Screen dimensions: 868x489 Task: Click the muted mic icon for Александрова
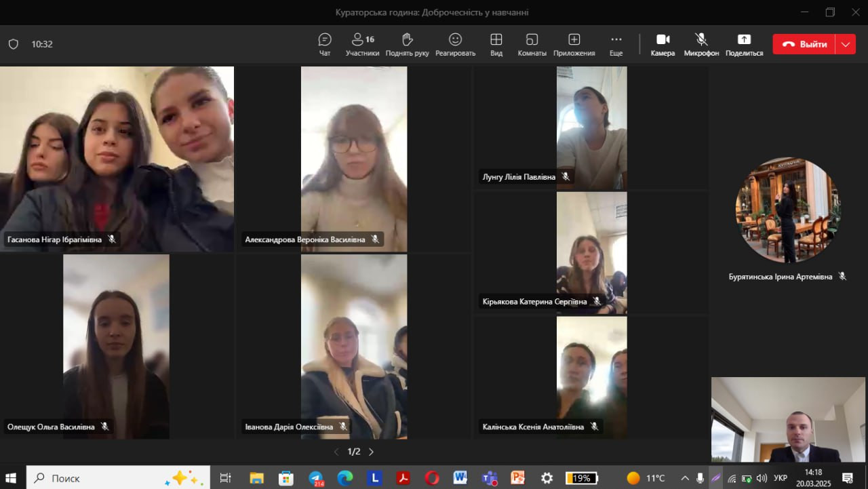375,239
